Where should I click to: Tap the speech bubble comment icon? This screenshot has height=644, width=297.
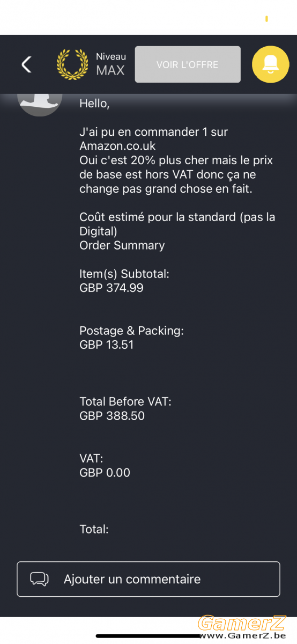[40, 579]
